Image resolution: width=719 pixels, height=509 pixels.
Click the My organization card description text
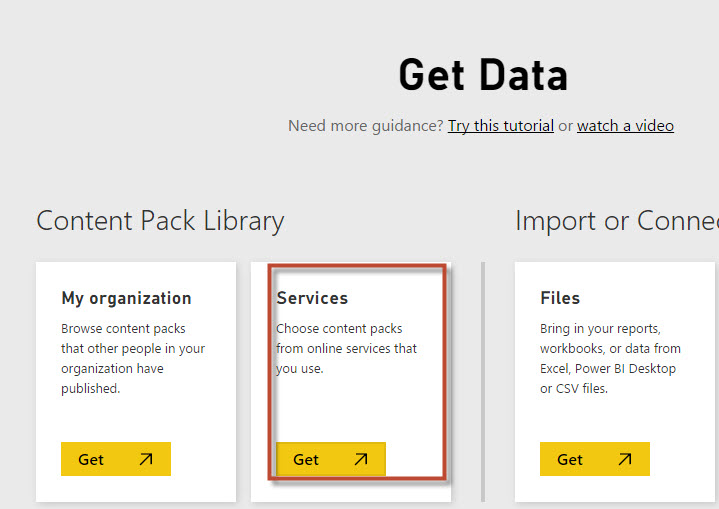pyautogui.click(x=132, y=358)
